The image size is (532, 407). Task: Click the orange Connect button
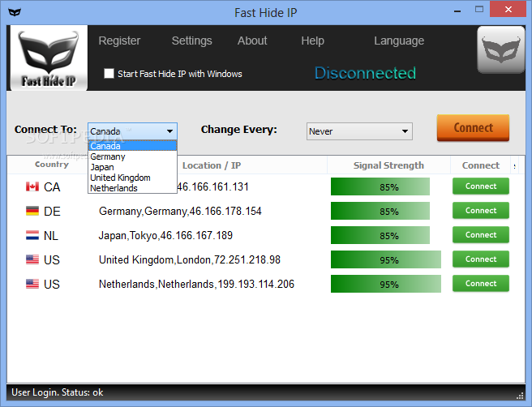[473, 128]
